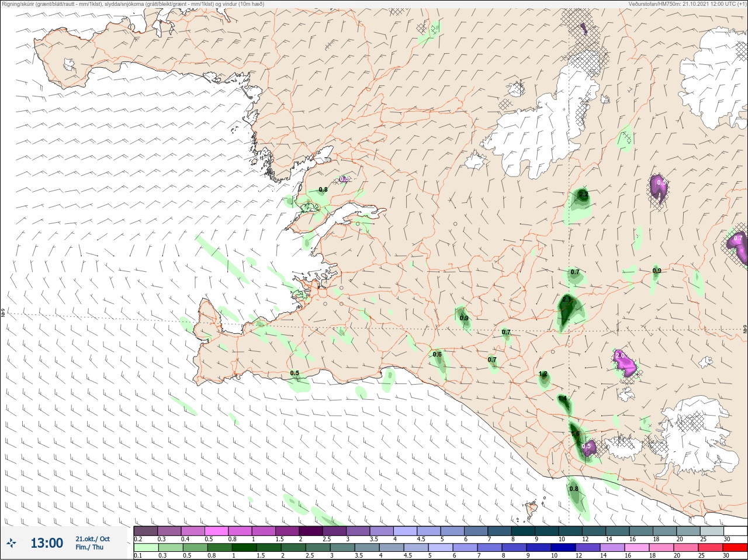The width and height of the screenshot is (748, 560).
Task: Click the '0.1' tick label on the rain scale
Action: point(138,555)
